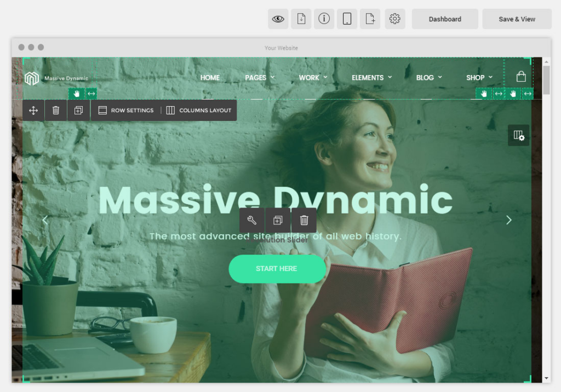This screenshot has height=392, width=561.
Task: Expand the PAGES dropdown
Action: coord(259,77)
